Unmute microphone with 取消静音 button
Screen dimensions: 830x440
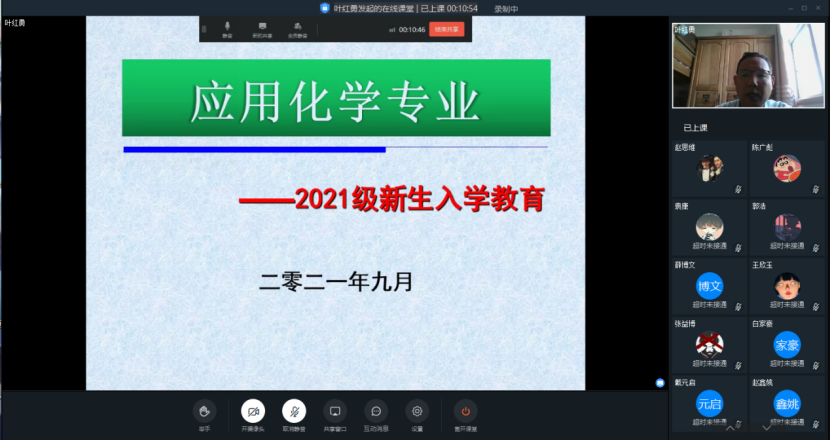pyautogui.click(x=294, y=411)
